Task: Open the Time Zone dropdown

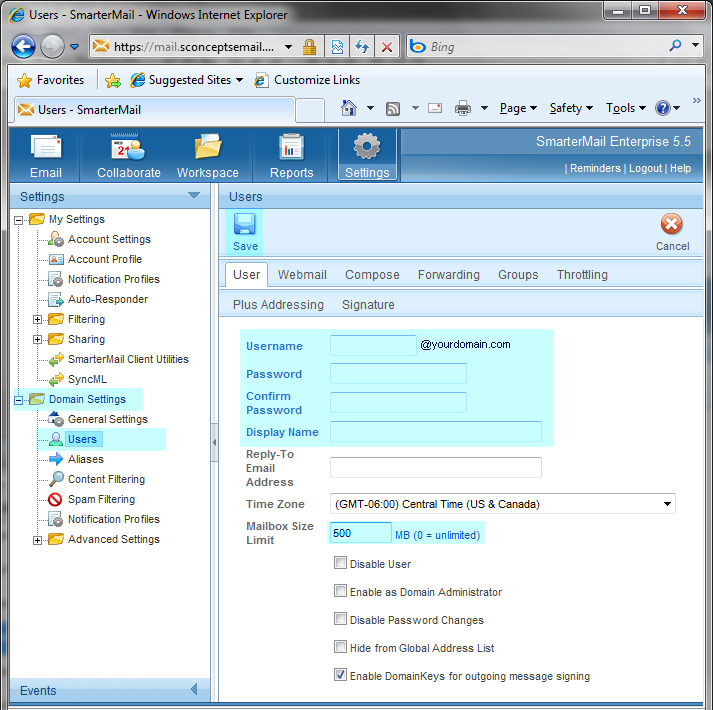Action: pos(502,504)
